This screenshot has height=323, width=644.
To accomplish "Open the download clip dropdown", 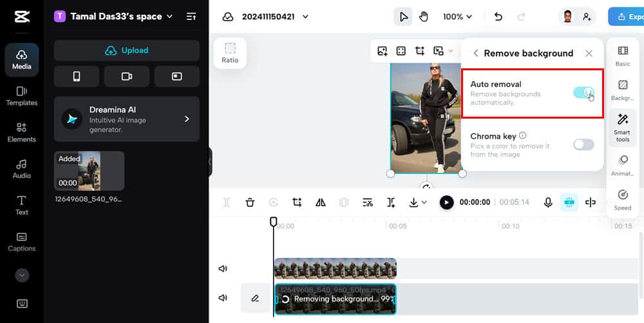I will tap(418, 202).
